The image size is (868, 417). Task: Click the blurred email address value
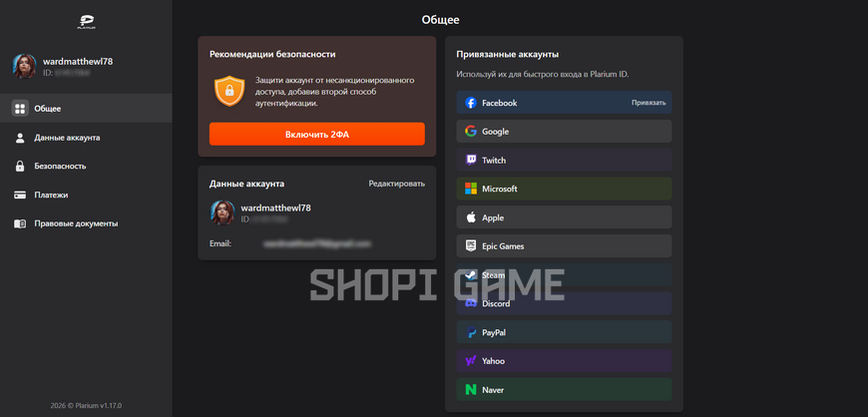316,243
